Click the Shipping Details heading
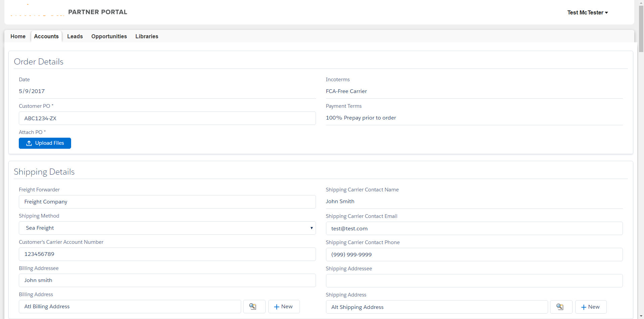Screen dimensions: 644x319 point(44,172)
